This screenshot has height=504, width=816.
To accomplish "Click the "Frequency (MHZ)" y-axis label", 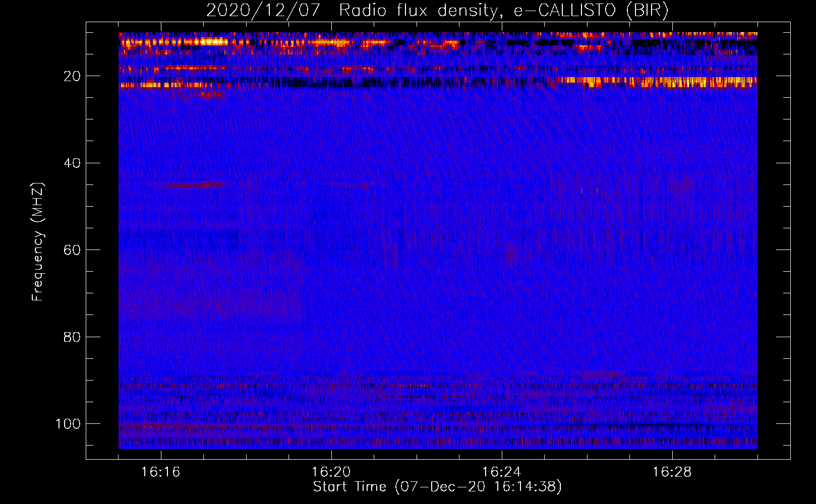I will (x=38, y=241).
